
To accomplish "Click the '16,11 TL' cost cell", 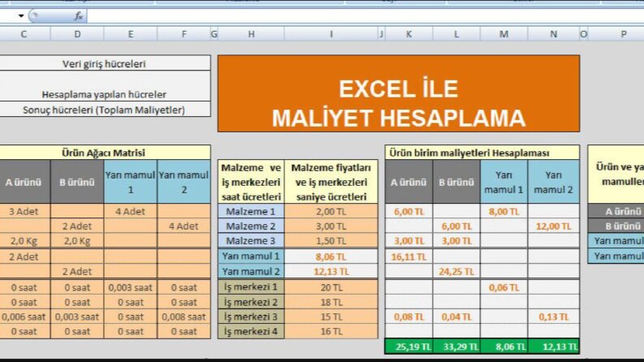I will coord(408,256).
